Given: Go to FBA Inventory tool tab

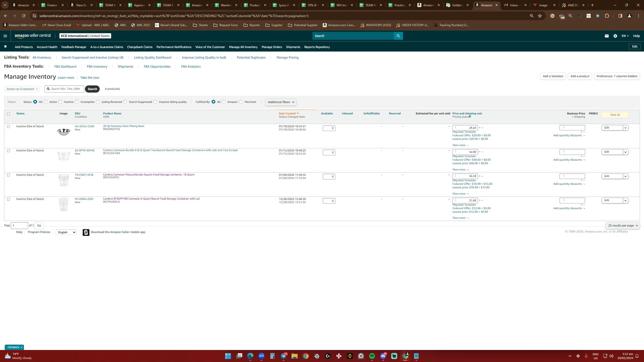Looking at the screenshot, I should (x=97, y=67).
